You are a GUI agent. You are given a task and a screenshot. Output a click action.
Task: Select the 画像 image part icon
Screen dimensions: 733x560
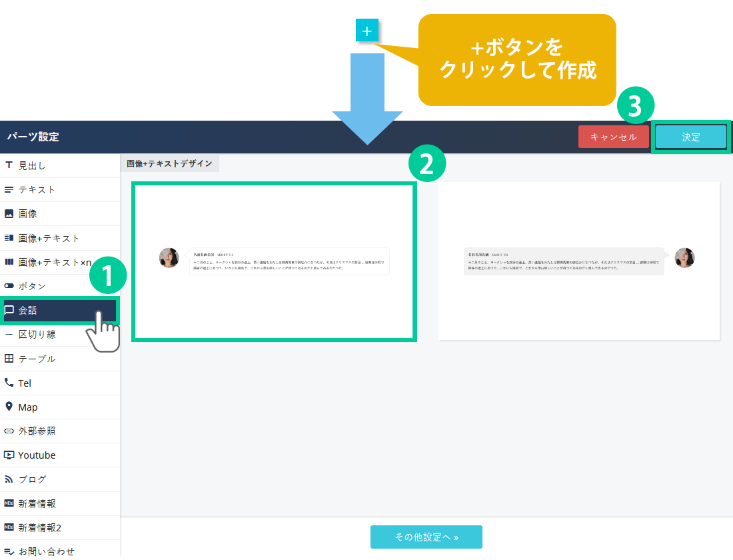tap(9, 214)
